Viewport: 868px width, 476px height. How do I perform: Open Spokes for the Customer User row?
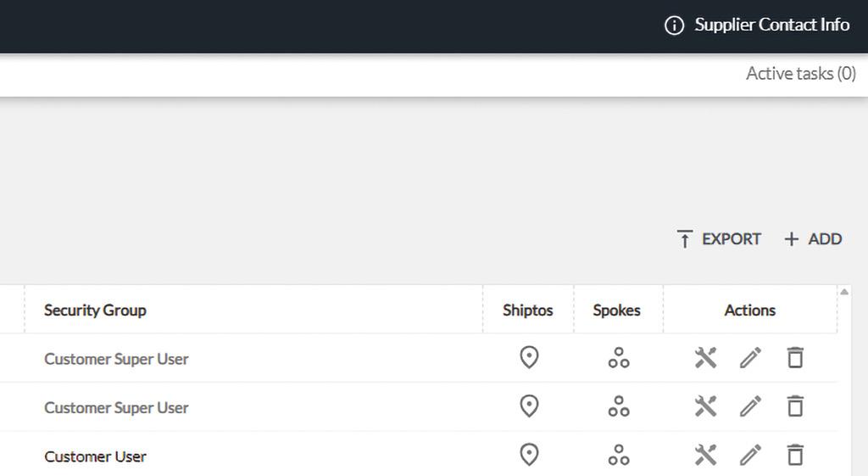tap(619, 456)
